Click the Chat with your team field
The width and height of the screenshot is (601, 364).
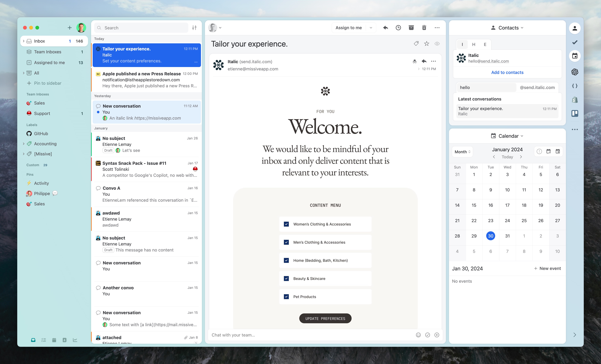(x=311, y=335)
